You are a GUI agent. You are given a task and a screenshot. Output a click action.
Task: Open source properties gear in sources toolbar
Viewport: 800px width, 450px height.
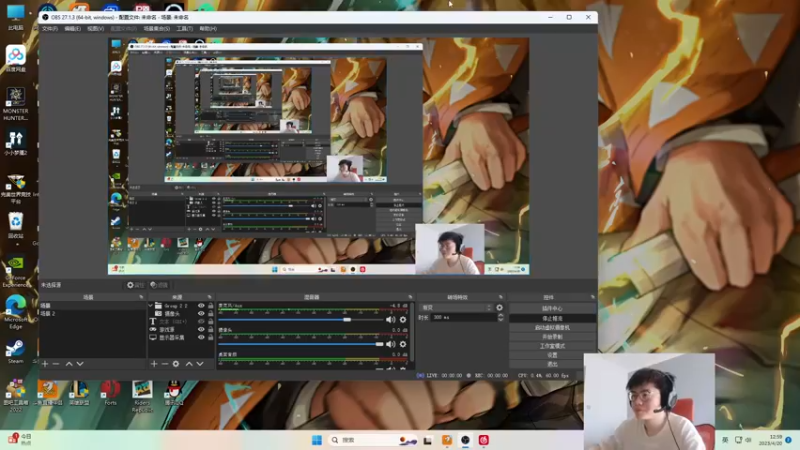coord(176,364)
